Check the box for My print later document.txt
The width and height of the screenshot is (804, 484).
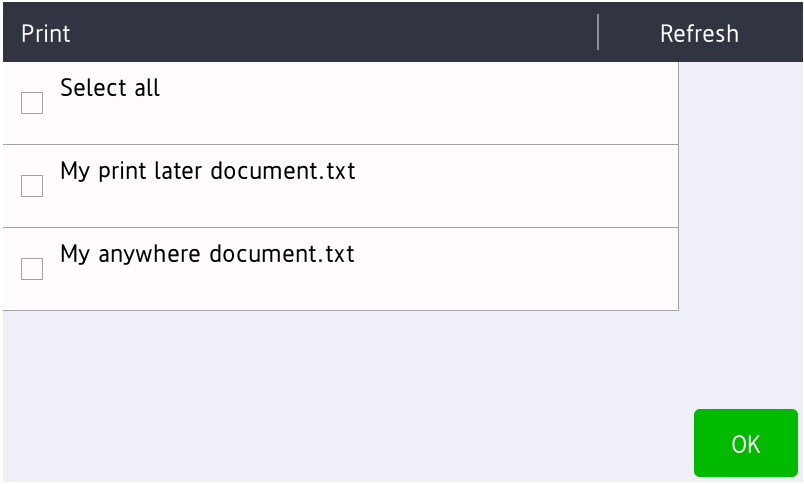coord(32,186)
